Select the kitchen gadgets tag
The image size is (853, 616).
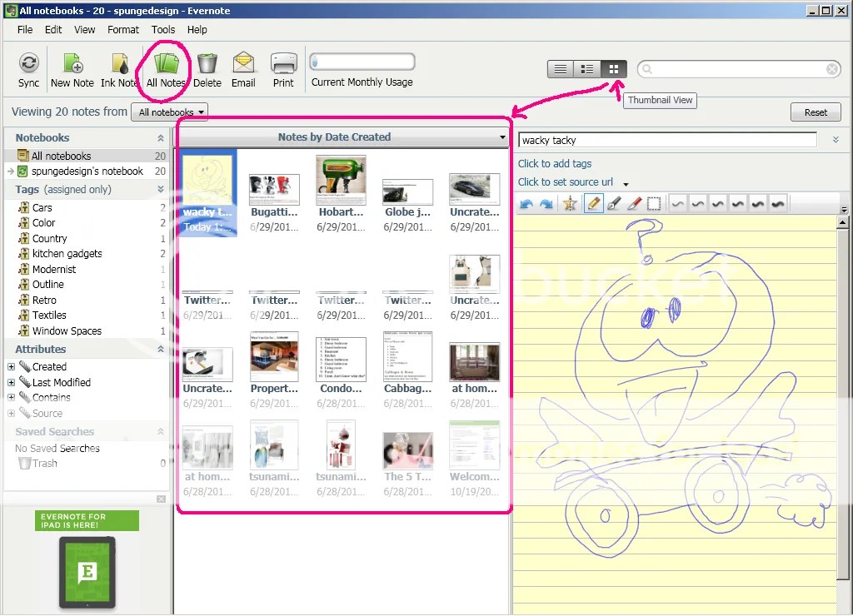click(x=67, y=254)
